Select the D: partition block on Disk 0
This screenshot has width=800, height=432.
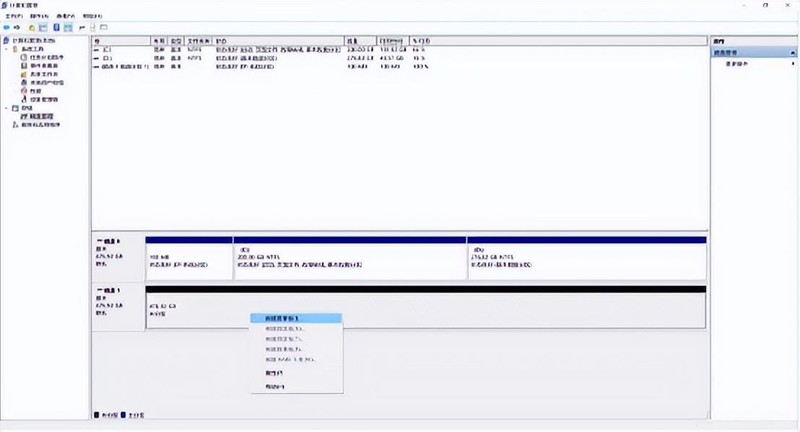click(x=587, y=258)
